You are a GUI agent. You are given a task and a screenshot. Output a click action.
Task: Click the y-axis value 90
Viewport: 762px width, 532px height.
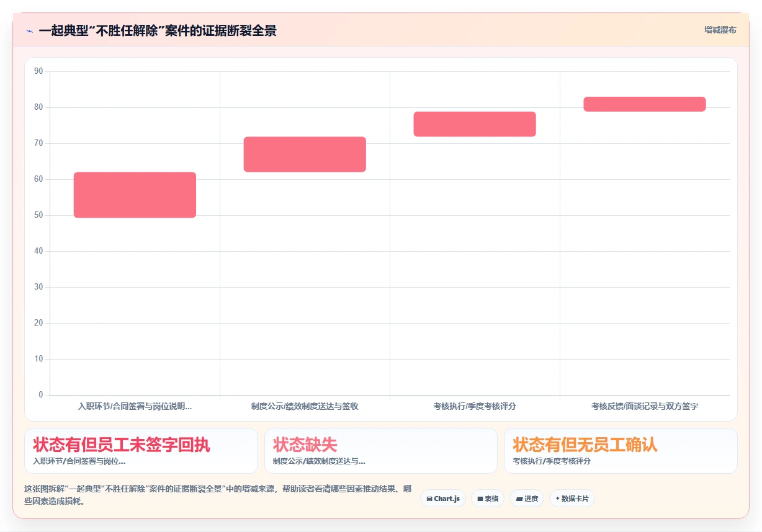(x=38, y=71)
